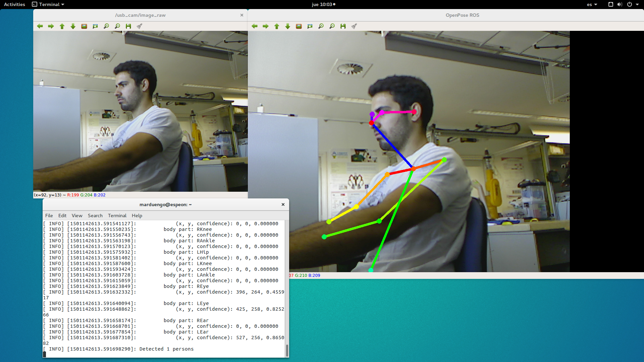Viewport: 644px width, 362px height.
Task: Expand the 'es' keyboard layout dropdown
Action: pos(592,4)
